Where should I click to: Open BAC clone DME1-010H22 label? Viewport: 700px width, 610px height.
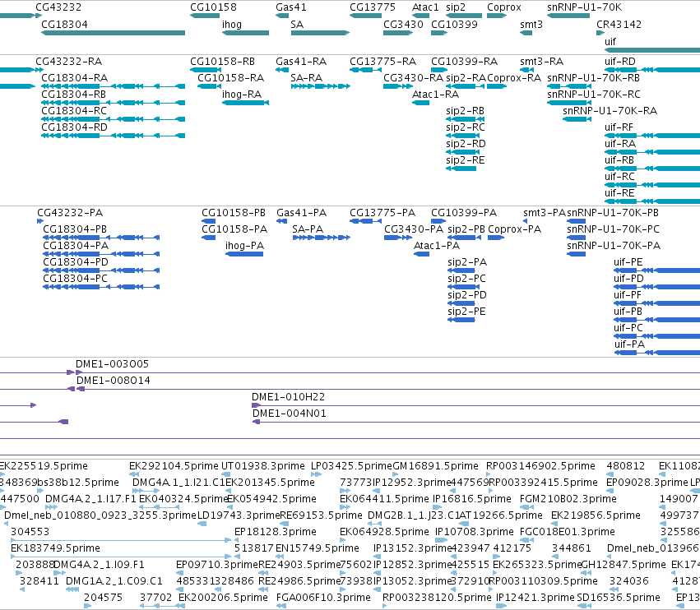[x=289, y=397]
